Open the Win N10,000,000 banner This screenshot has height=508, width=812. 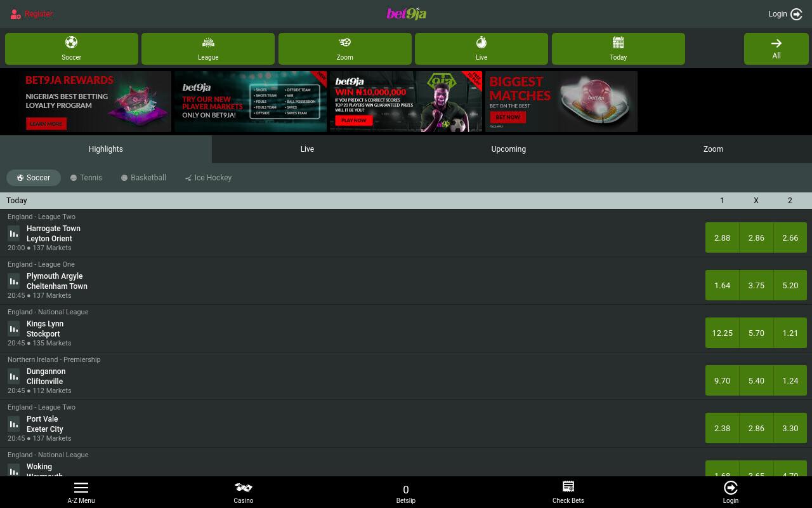click(x=406, y=102)
